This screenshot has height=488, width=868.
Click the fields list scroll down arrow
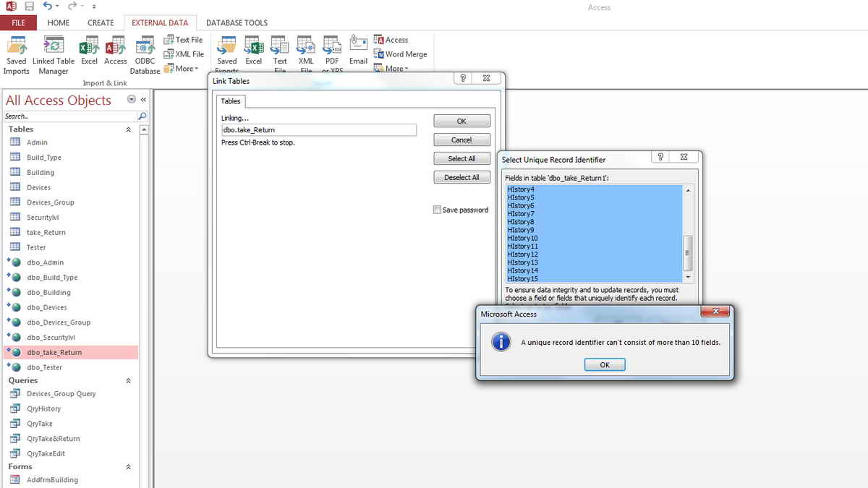click(x=688, y=277)
